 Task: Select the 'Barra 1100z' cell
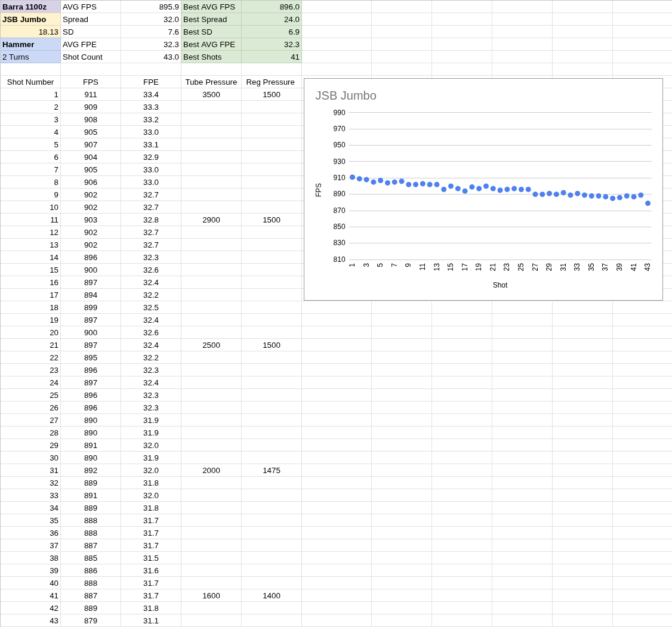coord(30,7)
